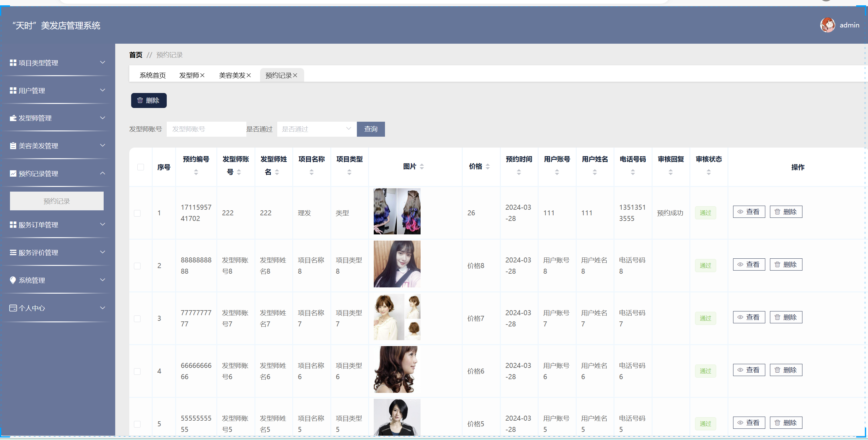This screenshot has width=868, height=440.
Task: Check the checkbox for row 1
Action: pos(137,213)
